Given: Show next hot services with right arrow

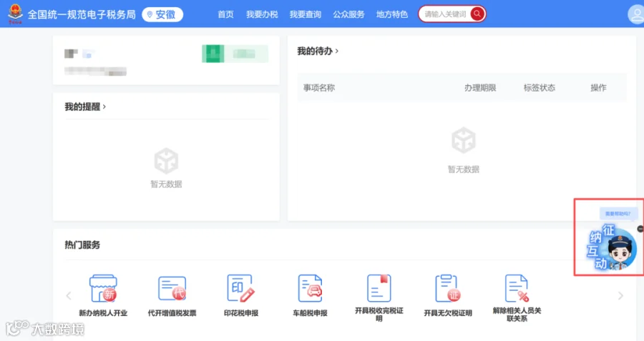Looking at the screenshot, I should click(x=620, y=295).
